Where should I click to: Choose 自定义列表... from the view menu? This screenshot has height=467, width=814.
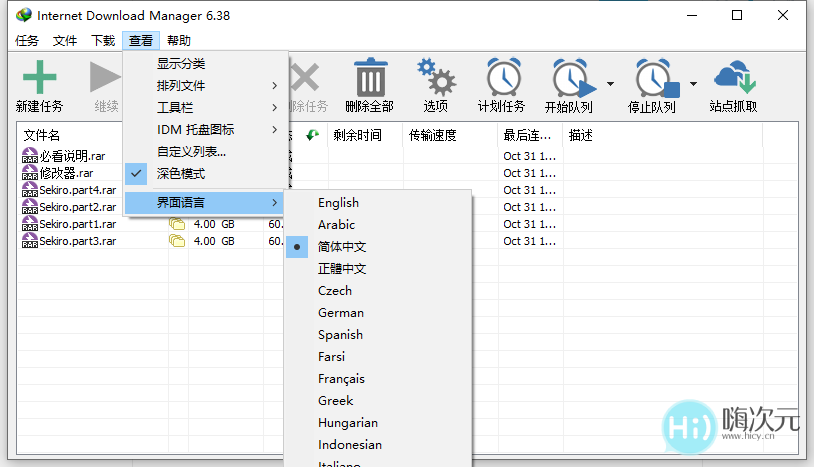point(206,152)
